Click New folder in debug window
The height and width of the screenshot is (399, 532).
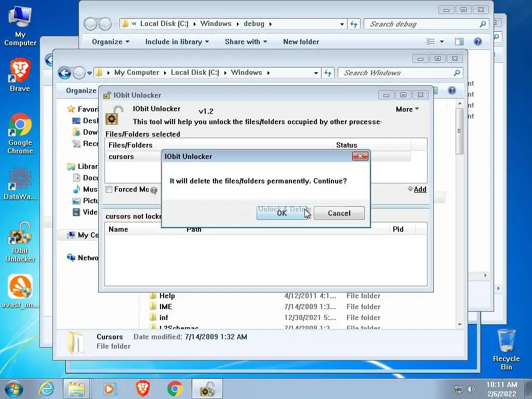click(x=301, y=42)
